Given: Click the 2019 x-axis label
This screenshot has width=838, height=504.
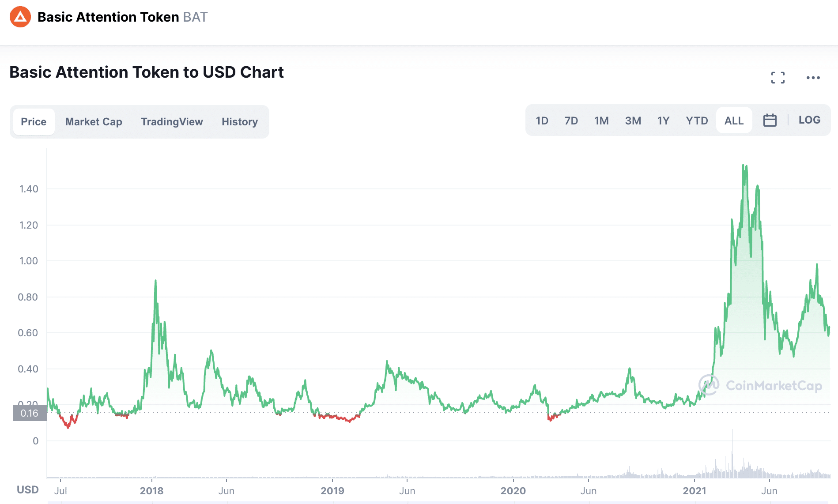Looking at the screenshot, I should pyautogui.click(x=332, y=491).
